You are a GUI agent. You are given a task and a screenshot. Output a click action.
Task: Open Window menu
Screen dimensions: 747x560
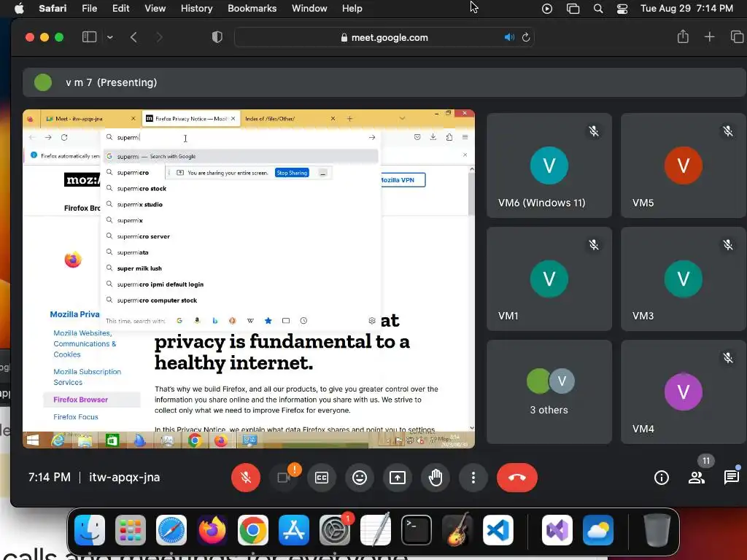point(309,8)
